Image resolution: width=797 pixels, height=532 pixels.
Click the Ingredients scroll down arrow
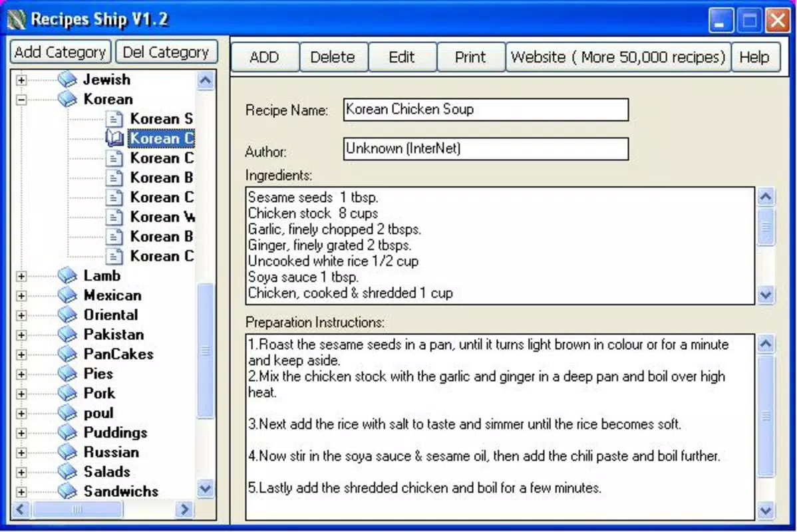coord(766,295)
